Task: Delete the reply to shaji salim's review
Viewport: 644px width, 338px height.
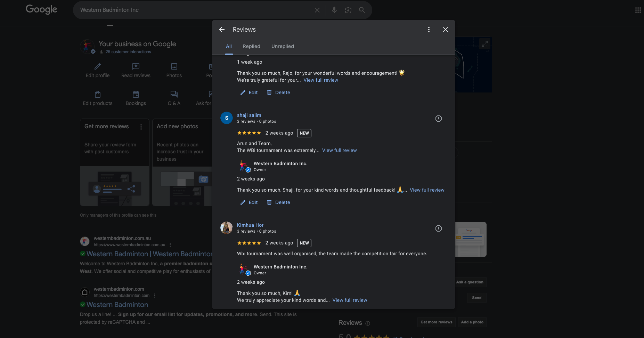Action: (278, 202)
